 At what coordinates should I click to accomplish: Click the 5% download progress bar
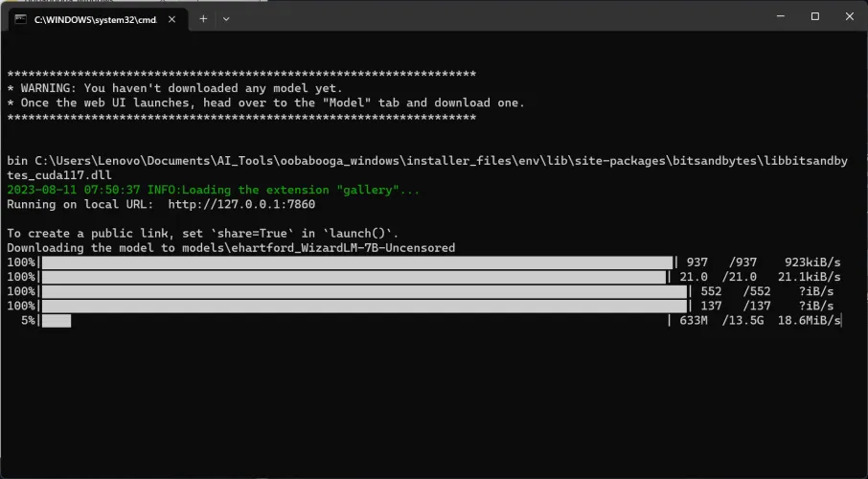[x=56, y=320]
